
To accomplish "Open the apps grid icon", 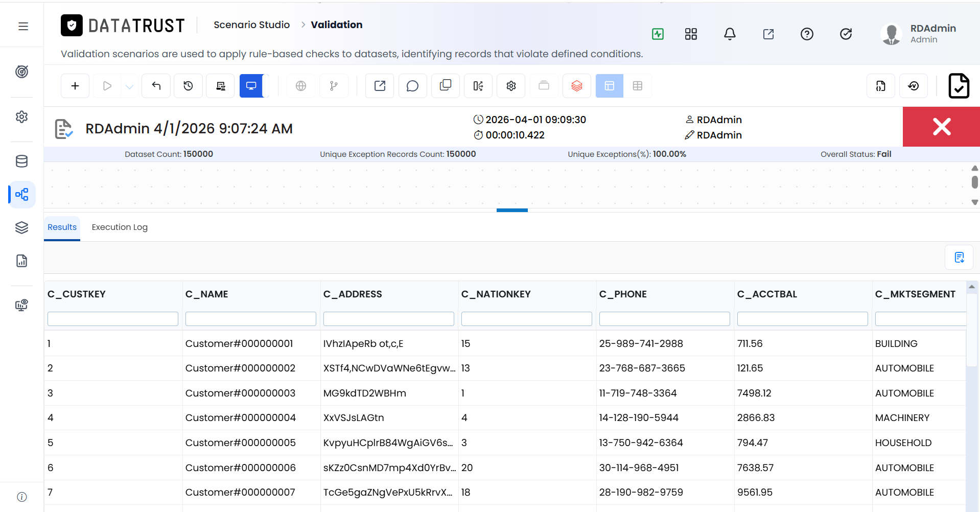I will [x=691, y=34].
